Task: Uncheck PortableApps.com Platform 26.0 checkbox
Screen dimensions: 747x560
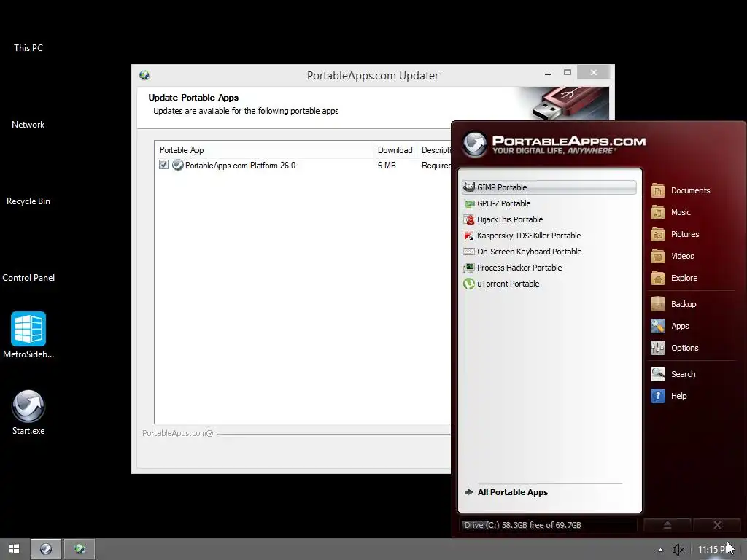Action: coord(164,165)
